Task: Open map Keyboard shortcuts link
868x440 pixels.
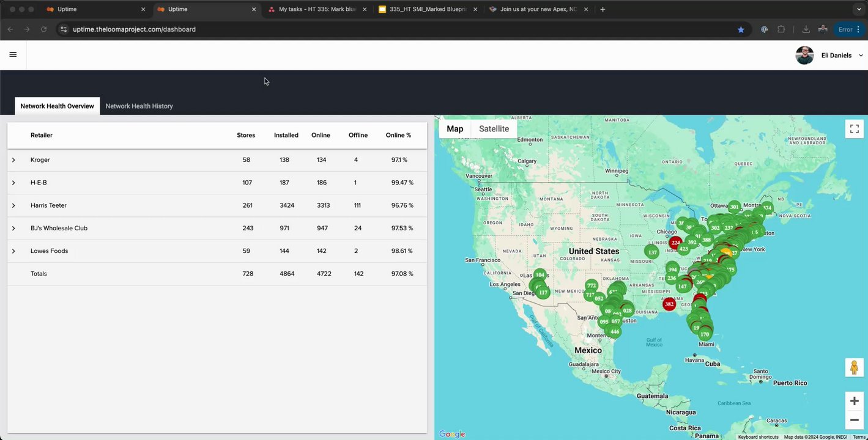Action: (758, 437)
